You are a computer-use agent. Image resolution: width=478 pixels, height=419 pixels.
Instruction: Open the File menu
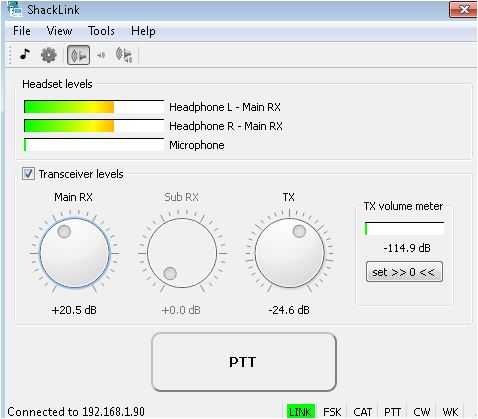pyautogui.click(x=22, y=31)
